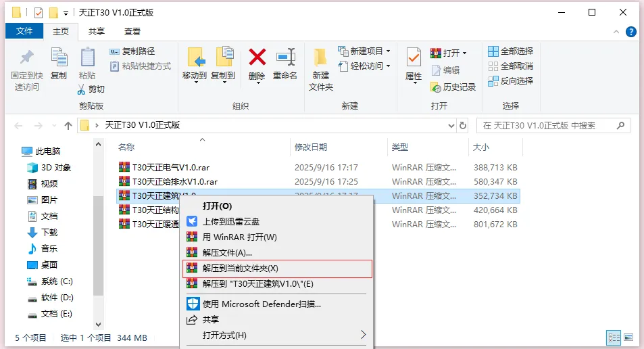
Task: Switch to Home (主页) ribbon tab
Action: (x=61, y=32)
